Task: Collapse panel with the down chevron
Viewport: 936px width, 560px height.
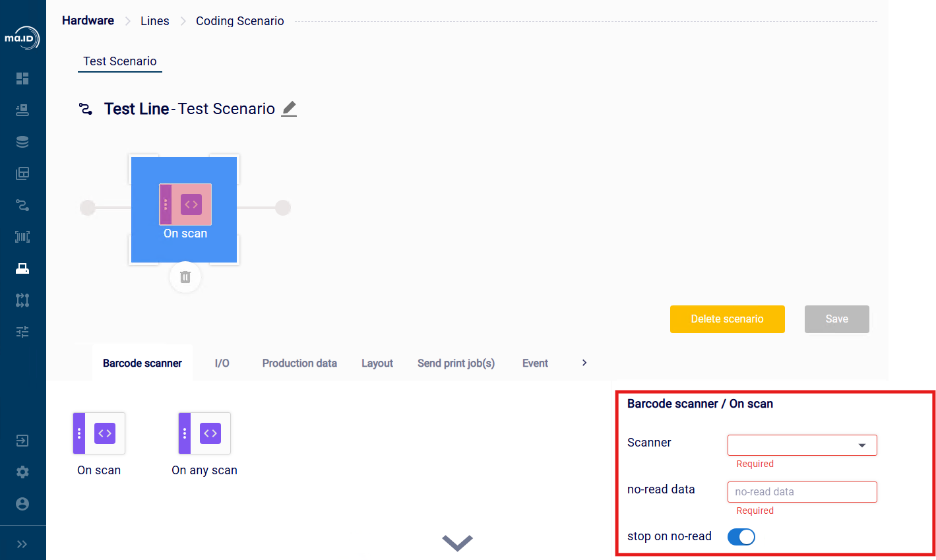Action: tap(458, 542)
